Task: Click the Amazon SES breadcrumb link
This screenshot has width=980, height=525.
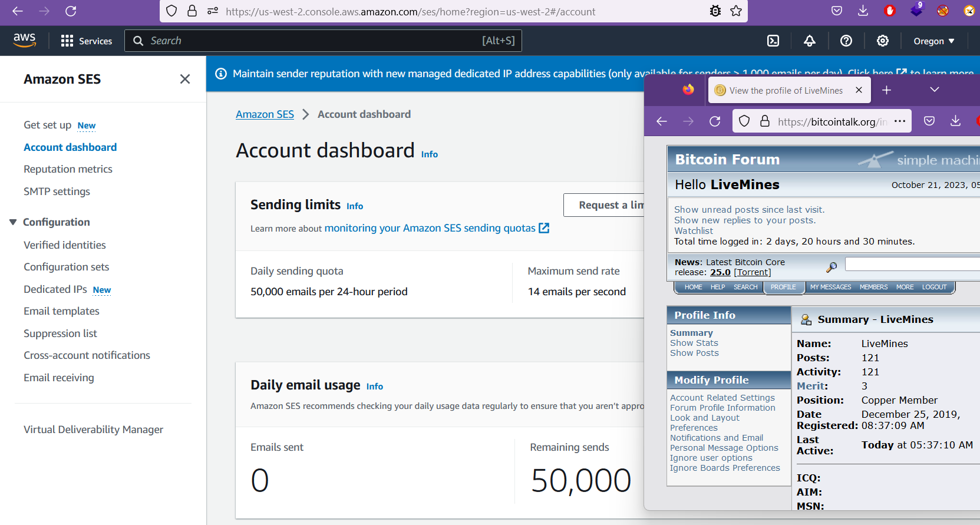Action: [265, 114]
